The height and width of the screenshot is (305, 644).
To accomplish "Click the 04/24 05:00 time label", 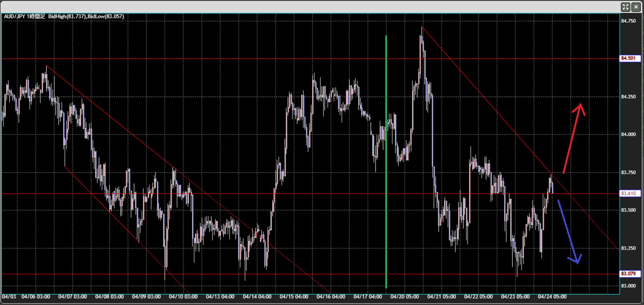I will click(552, 297).
